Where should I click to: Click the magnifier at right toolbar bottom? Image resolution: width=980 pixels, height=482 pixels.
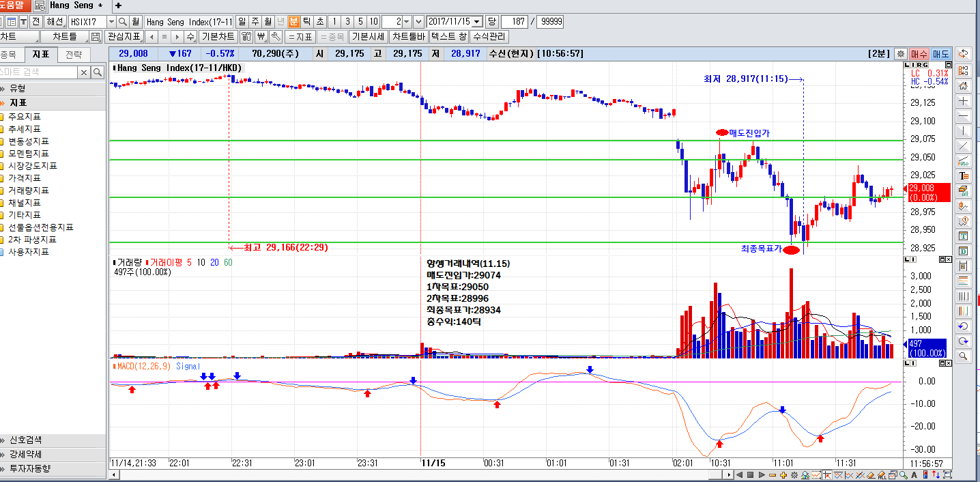click(x=964, y=356)
